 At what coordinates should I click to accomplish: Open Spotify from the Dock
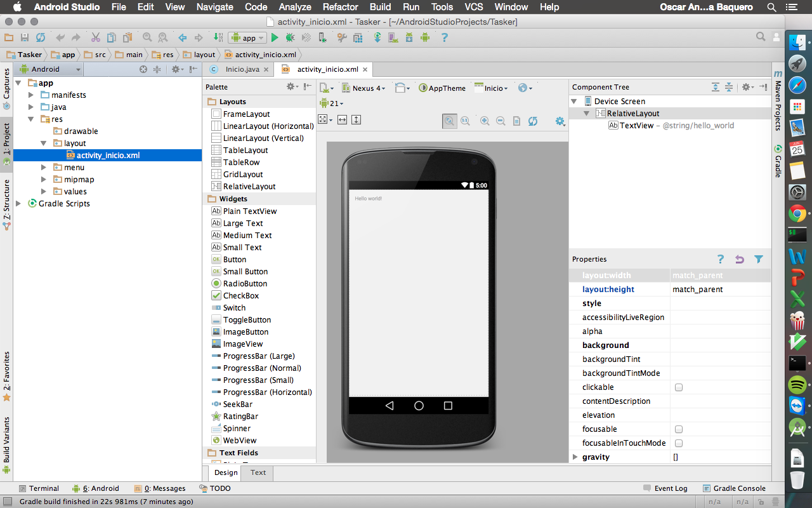tap(797, 384)
